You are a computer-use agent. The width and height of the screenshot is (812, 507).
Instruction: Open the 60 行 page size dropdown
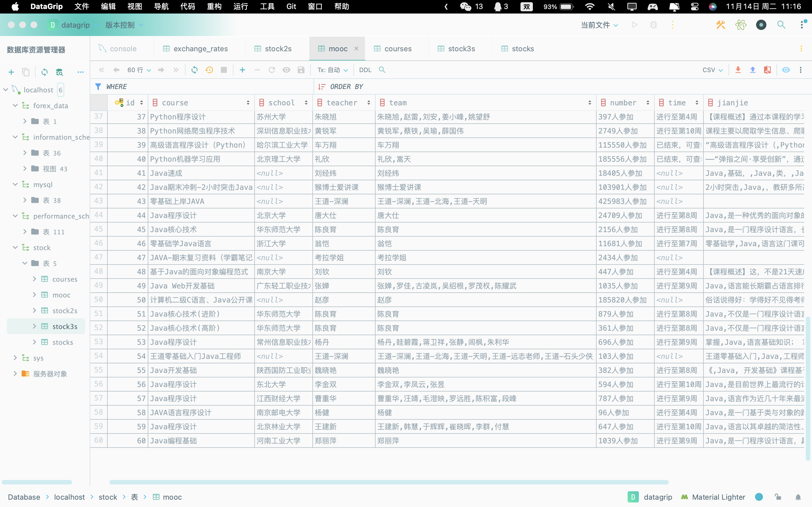139,70
